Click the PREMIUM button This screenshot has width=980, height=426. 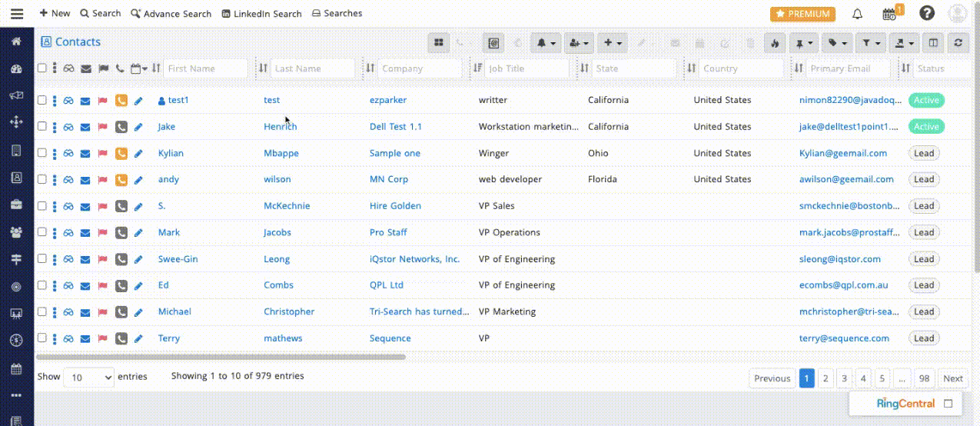coord(802,14)
